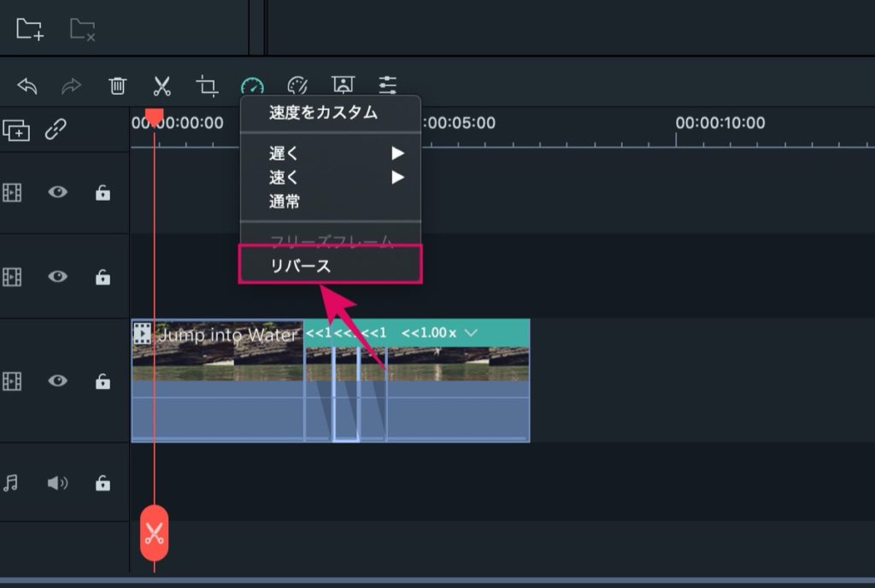Create a new folder with the folder-plus icon

pyautogui.click(x=30, y=29)
